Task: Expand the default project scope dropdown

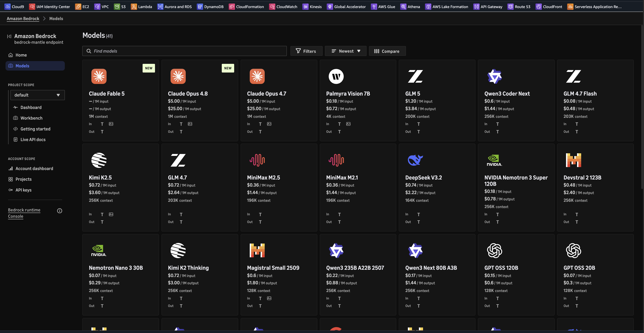Action: coord(37,95)
